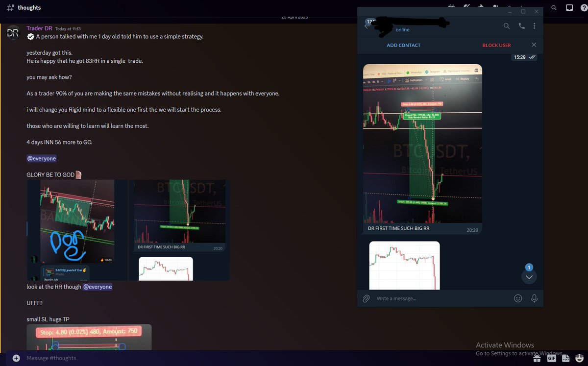Click @everyone after 'look at the RR though'

coord(98,287)
